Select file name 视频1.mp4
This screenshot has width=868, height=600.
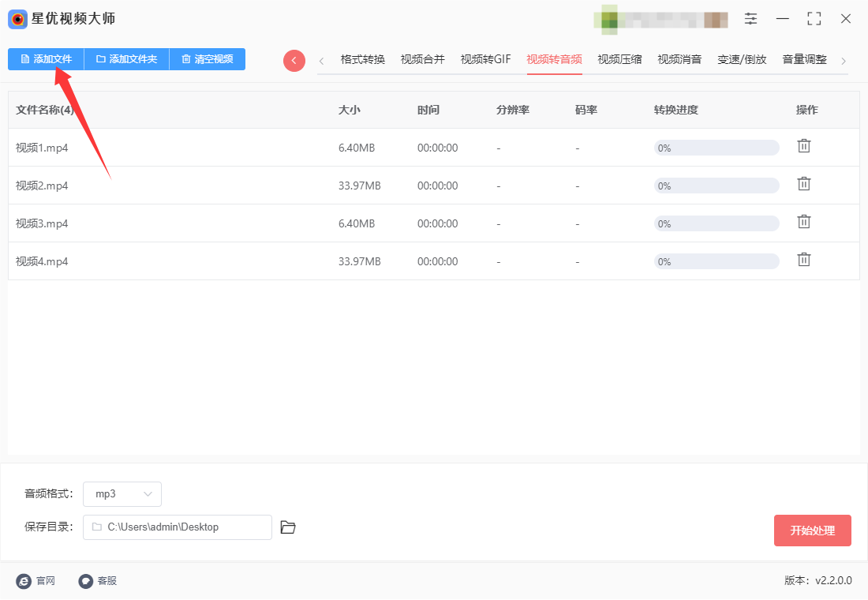tap(42, 148)
